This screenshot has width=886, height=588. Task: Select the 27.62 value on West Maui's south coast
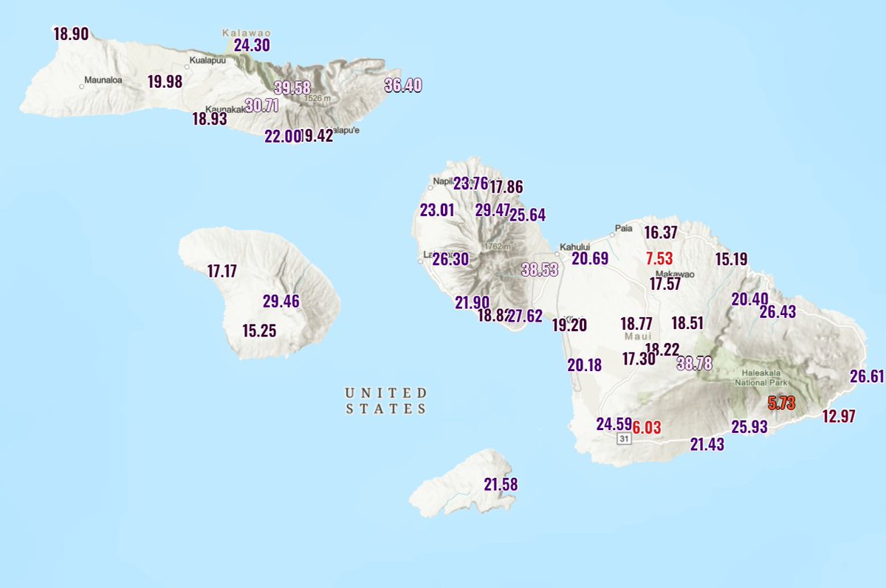[525, 316]
